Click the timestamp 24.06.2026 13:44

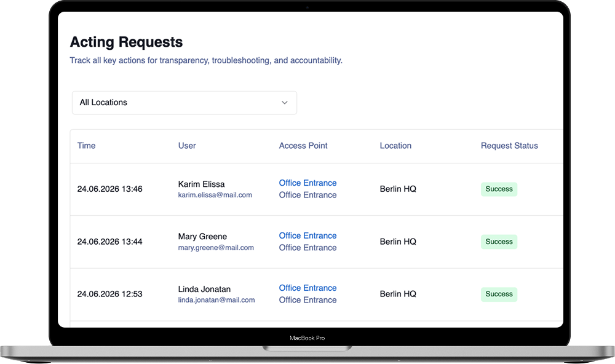(x=110, y=242)
